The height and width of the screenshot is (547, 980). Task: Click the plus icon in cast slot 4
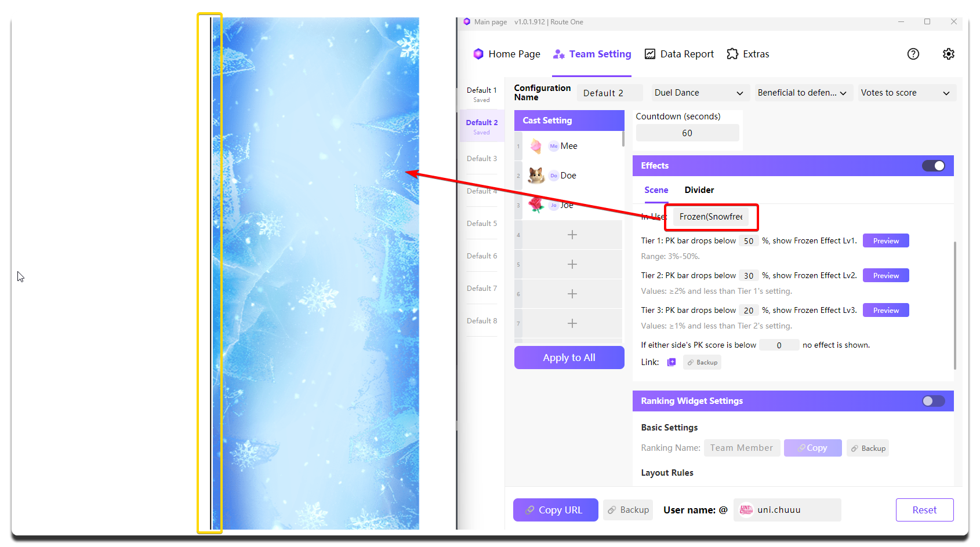pyautogui.click(x=572, y=235)
